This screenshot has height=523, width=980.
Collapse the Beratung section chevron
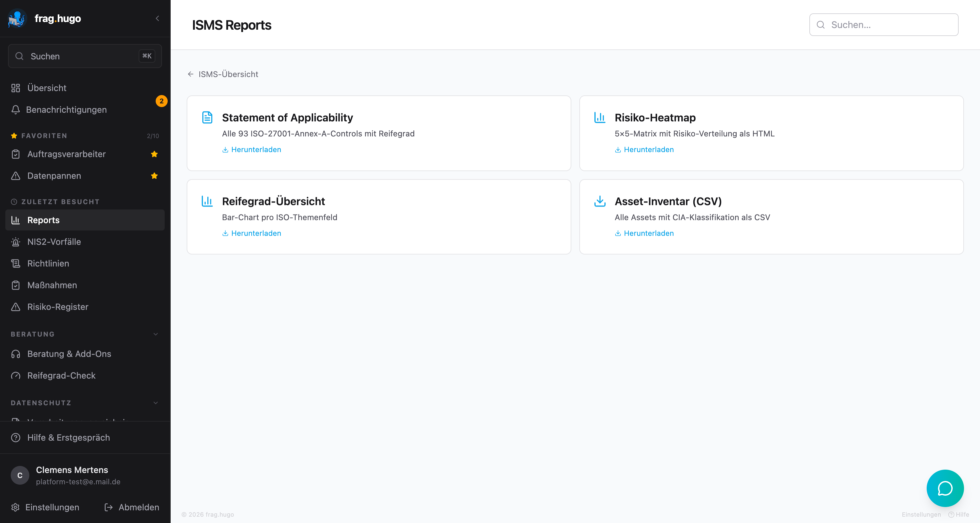[x=156, y=334]
